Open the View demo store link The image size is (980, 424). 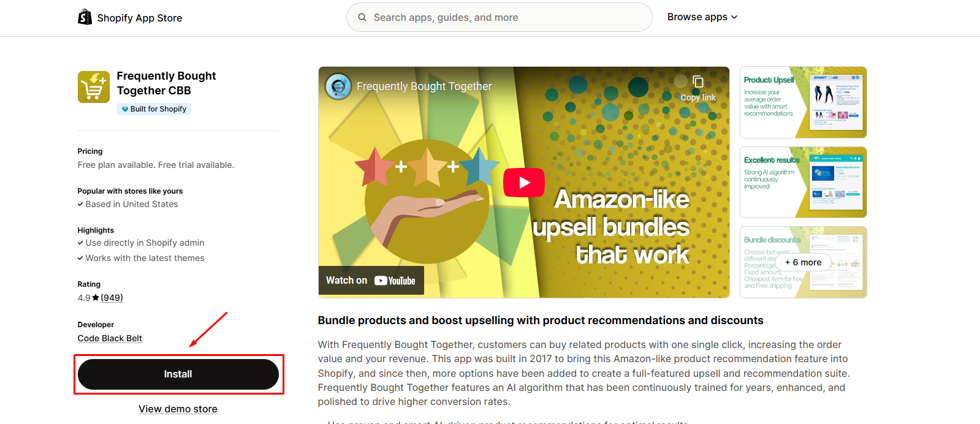coord(178,409)
